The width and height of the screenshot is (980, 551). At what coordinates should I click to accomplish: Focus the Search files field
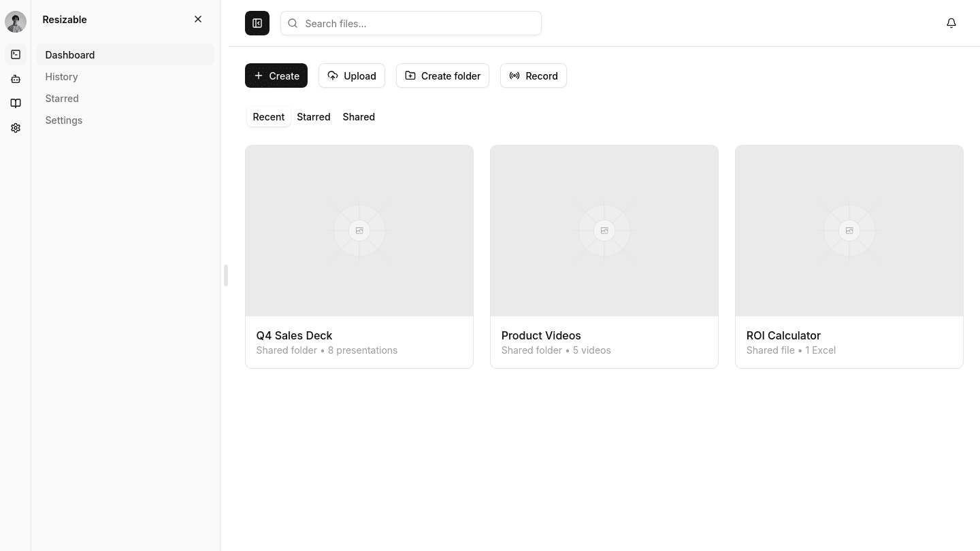(411, 23)
